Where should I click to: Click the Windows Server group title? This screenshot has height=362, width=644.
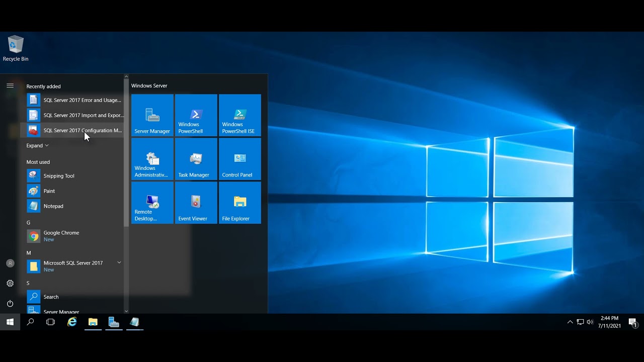(x=149, y=85)
